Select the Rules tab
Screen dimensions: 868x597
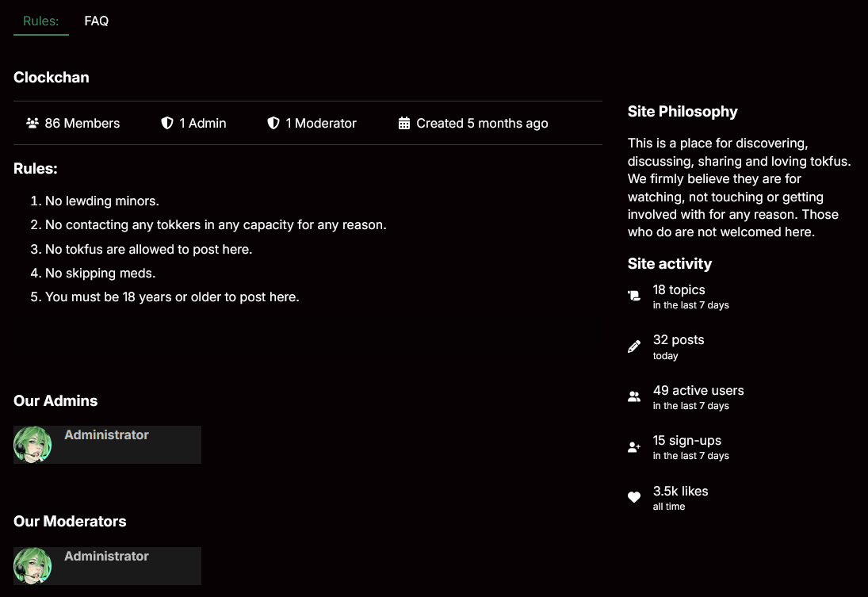coord(41,21)
